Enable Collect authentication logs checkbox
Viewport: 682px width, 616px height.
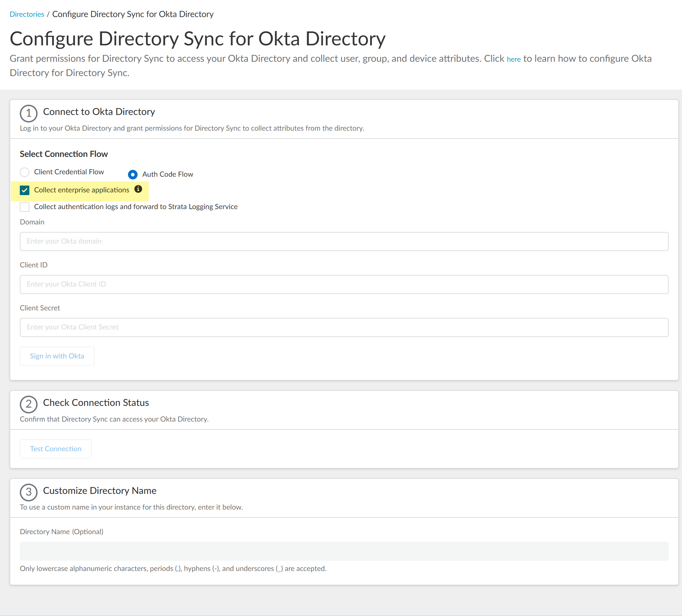(25, 207)
